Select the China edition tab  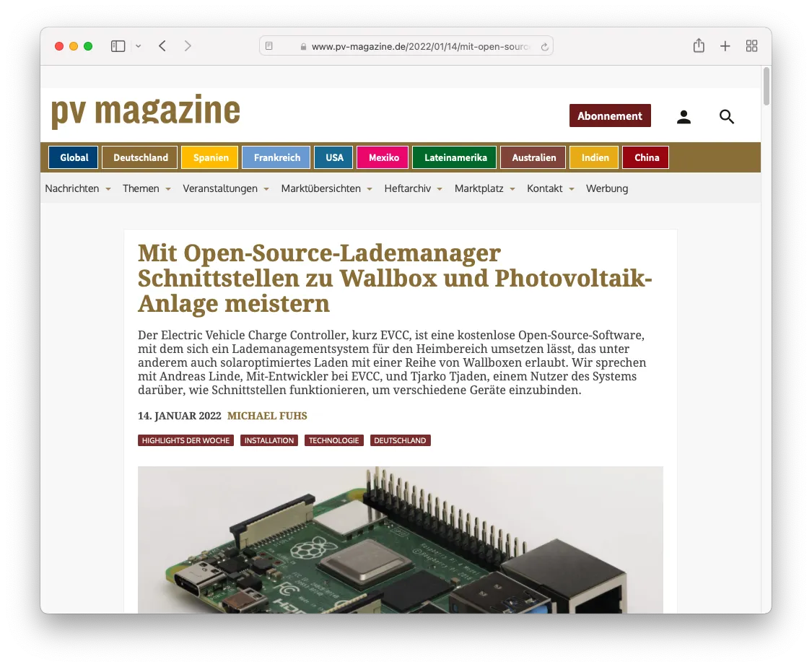(x=646, y=157)
